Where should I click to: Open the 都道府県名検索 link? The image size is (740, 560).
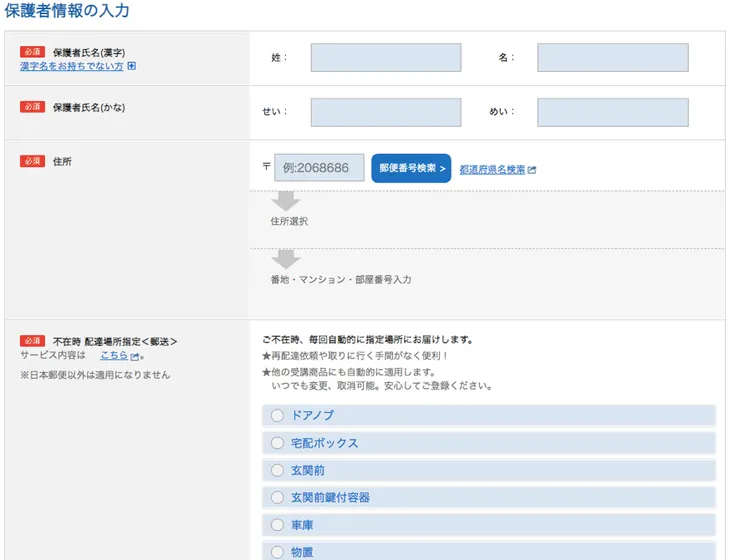coord(492,169)
